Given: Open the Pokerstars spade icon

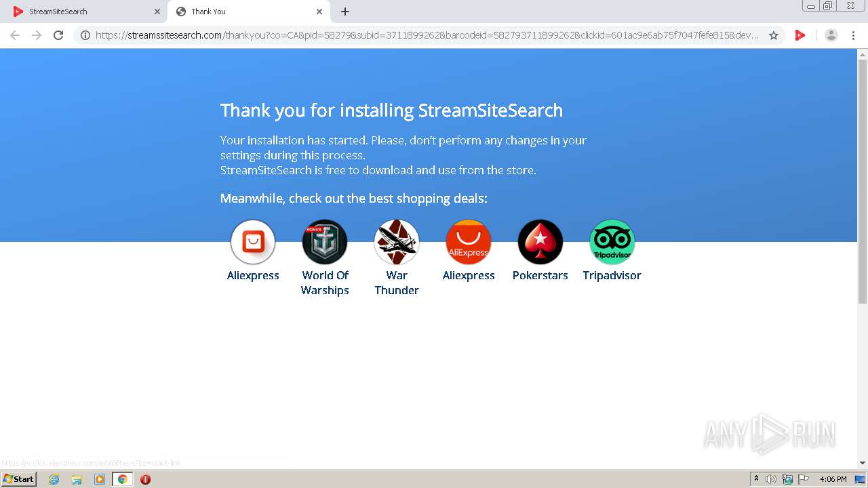Looking at the screenshot, I should [x=540, y=242].
